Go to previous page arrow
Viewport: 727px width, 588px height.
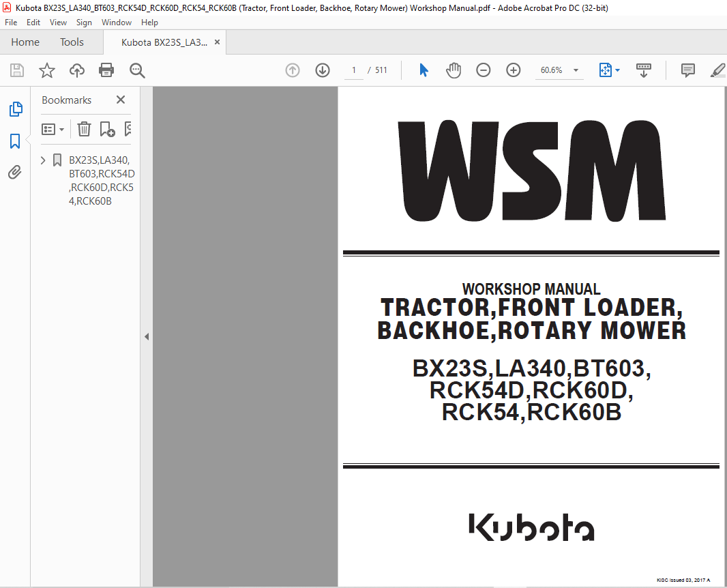[292, 70]
